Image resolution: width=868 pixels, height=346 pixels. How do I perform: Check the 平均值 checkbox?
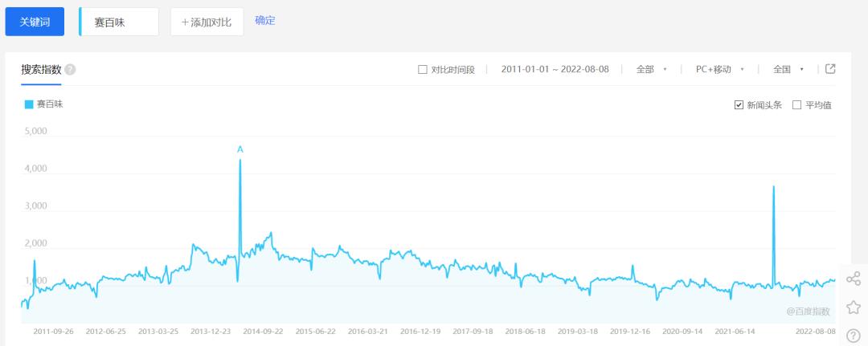(796, 105)
